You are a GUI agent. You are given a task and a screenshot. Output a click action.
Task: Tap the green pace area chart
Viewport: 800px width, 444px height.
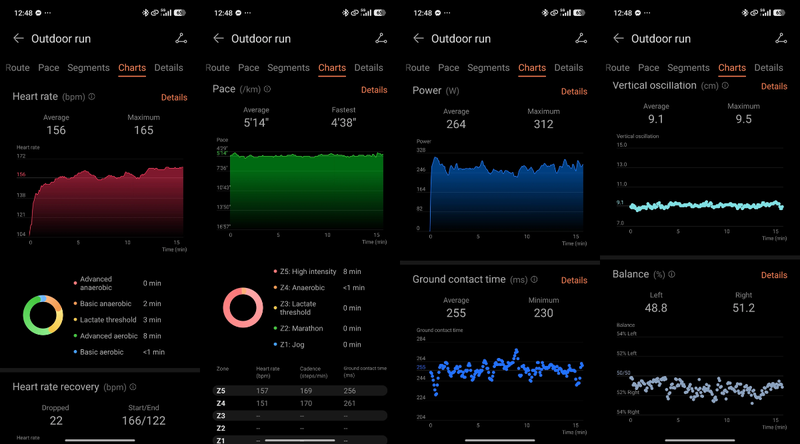pyautogui.click(x=306, y=191)
